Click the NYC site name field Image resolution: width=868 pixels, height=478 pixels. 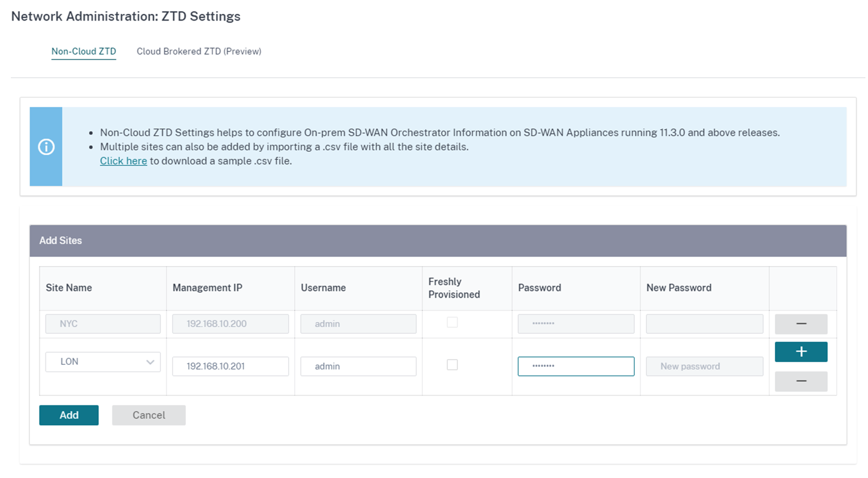(x=103, y=324)
